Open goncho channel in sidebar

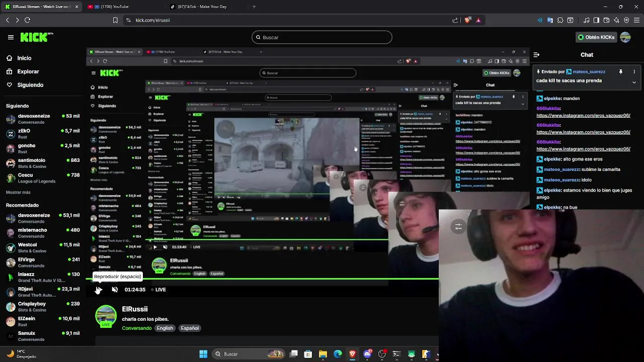tap(43, 148)
